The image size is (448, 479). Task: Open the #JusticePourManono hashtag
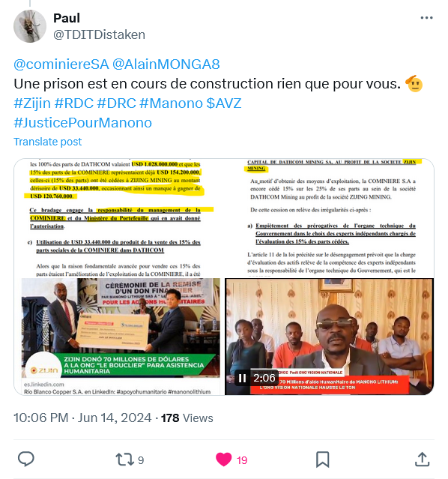(x=82, y=123)
